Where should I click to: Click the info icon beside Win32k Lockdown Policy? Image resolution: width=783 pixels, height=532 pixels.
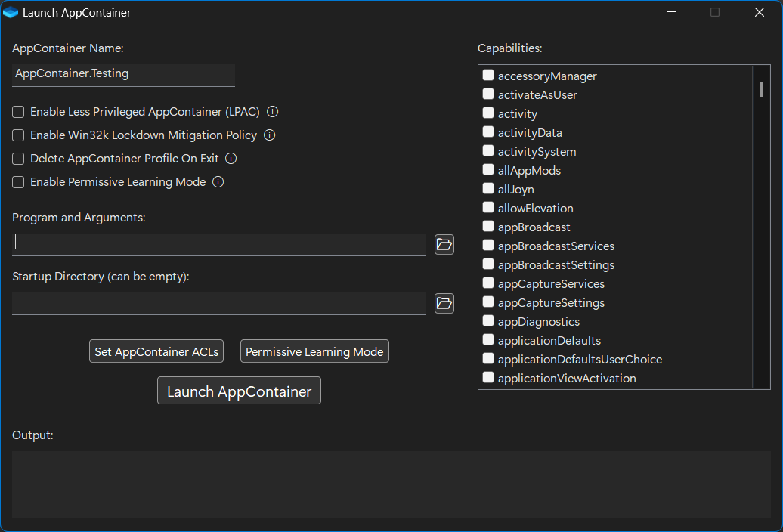coord(269,135)
